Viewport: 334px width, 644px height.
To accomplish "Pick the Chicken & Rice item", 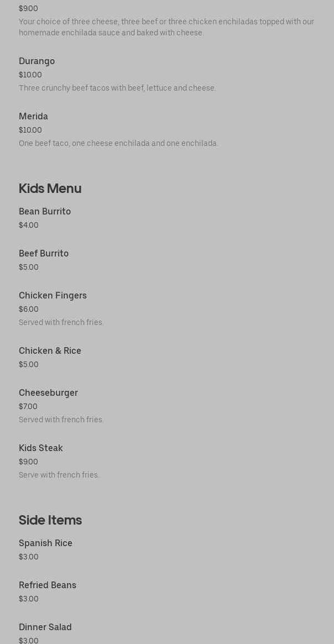I will click(50, 351).
